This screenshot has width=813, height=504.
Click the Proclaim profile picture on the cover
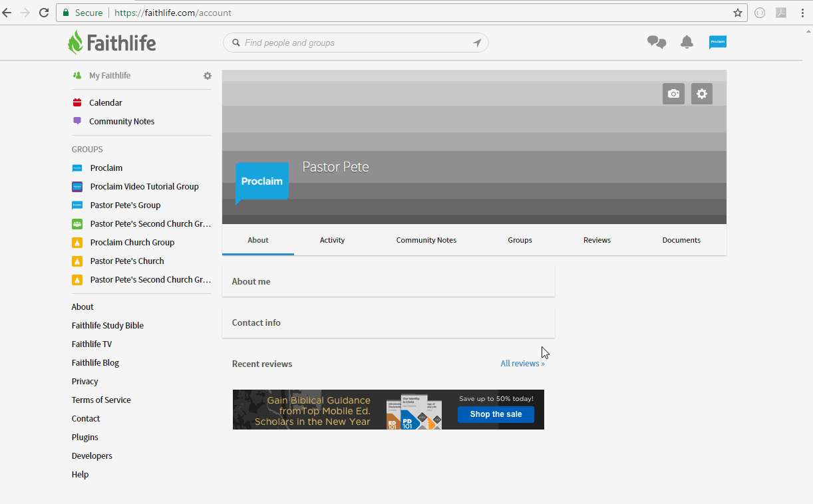[262, 182]
